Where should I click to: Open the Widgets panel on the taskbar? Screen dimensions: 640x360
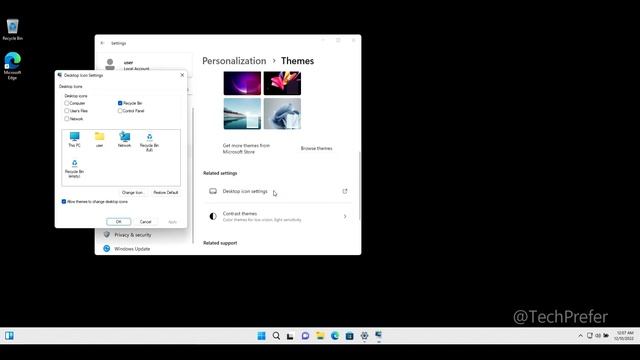(9, 336)
